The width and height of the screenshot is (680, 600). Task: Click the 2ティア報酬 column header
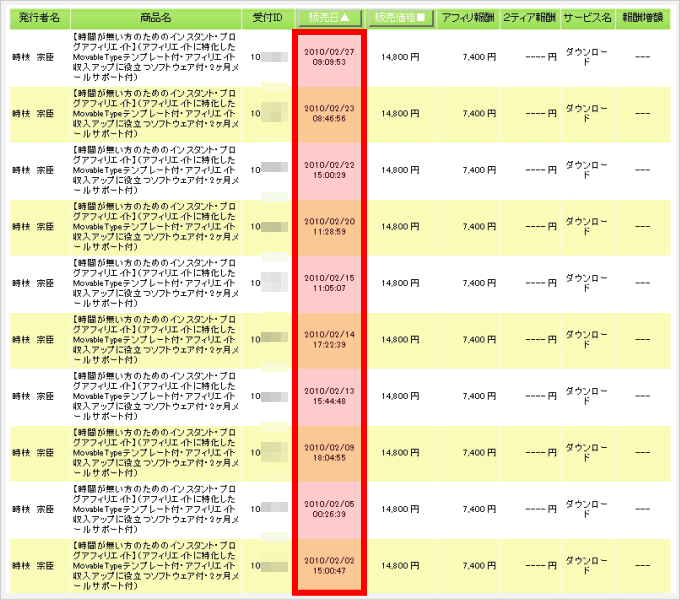click(528, 18)
